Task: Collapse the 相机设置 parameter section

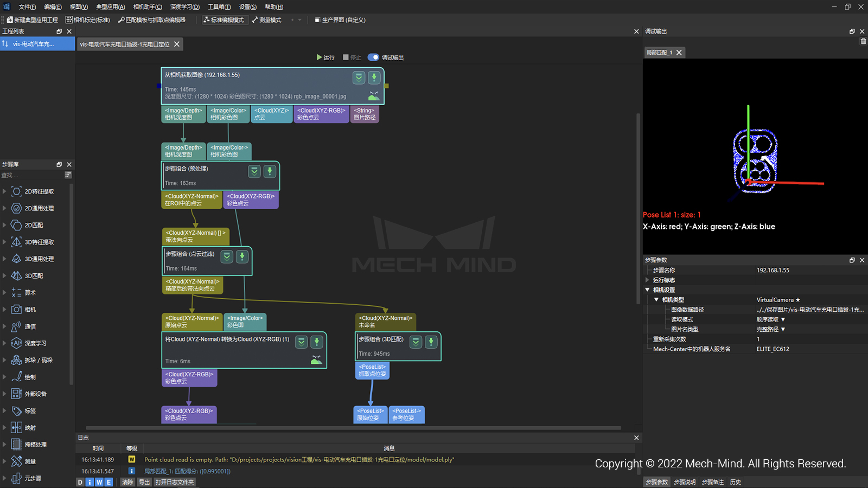Action: pos(647,290)
